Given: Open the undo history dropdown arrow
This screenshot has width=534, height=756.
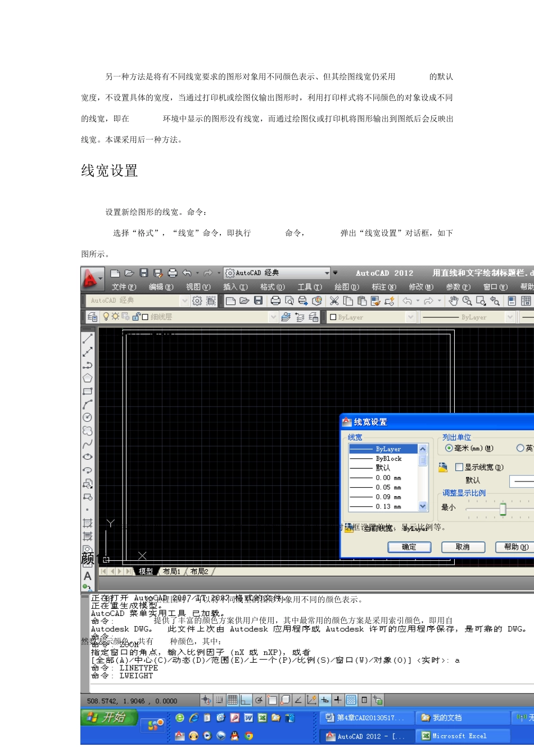Looking at the screenshot, I should point(197,273).
